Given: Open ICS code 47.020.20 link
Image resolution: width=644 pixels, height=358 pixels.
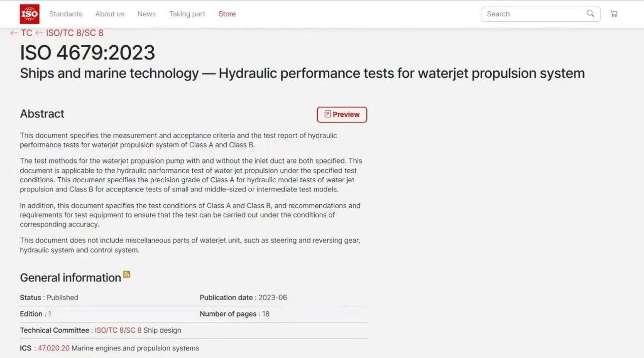Looking at the screenshot, I should pyautogui.click(x=53, y=348).
